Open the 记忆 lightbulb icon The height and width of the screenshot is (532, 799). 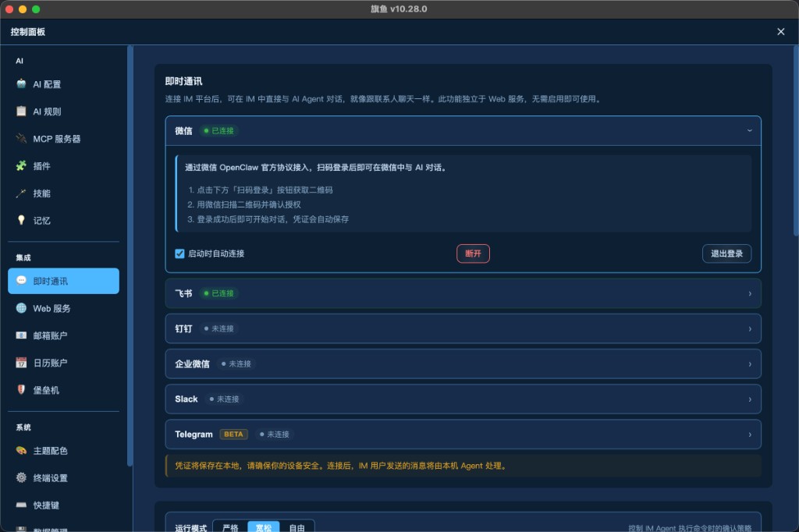(21, 220)
